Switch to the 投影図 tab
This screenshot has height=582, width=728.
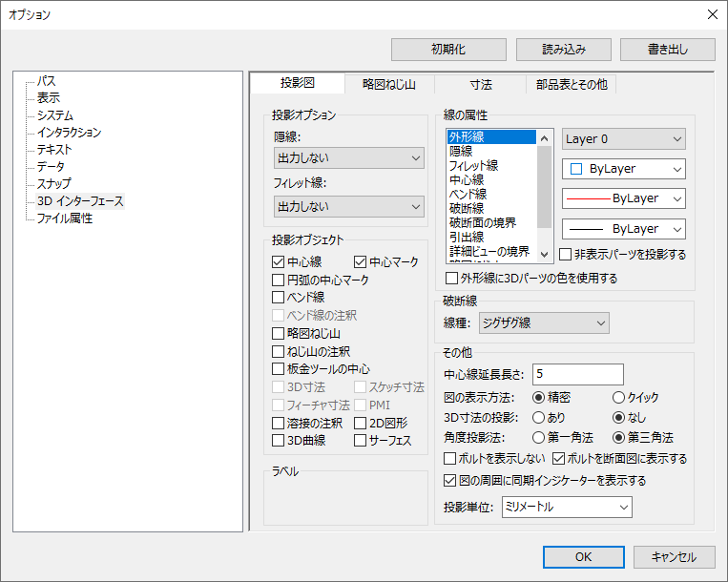pos(298,83)
